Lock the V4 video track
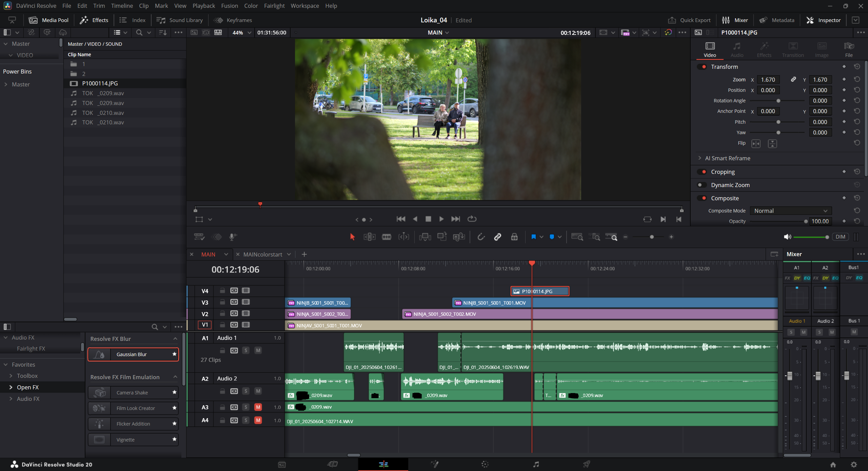This screenshot has width=868, height=471. pos(222,290)
